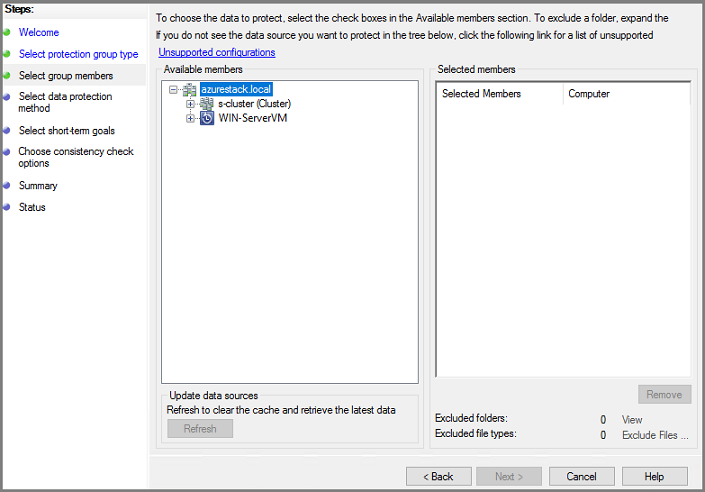
Task: Click the Remove button
Action: pyautogui.click(x=665, y=394)
